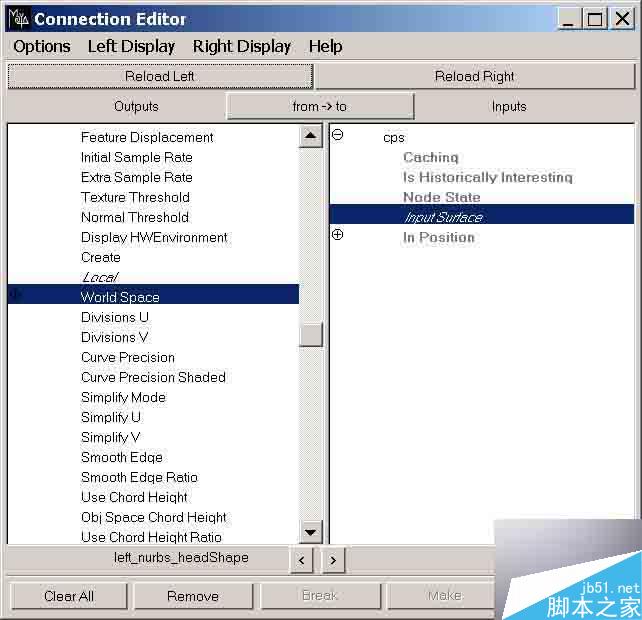This screenshot has width=642, height=620.
Task: Click the outputs list scroll up arrow
Action: 311,136
